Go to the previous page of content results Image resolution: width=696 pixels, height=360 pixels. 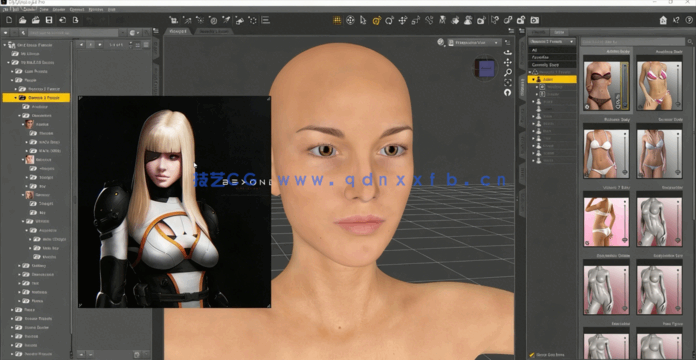tap(81, 44)
